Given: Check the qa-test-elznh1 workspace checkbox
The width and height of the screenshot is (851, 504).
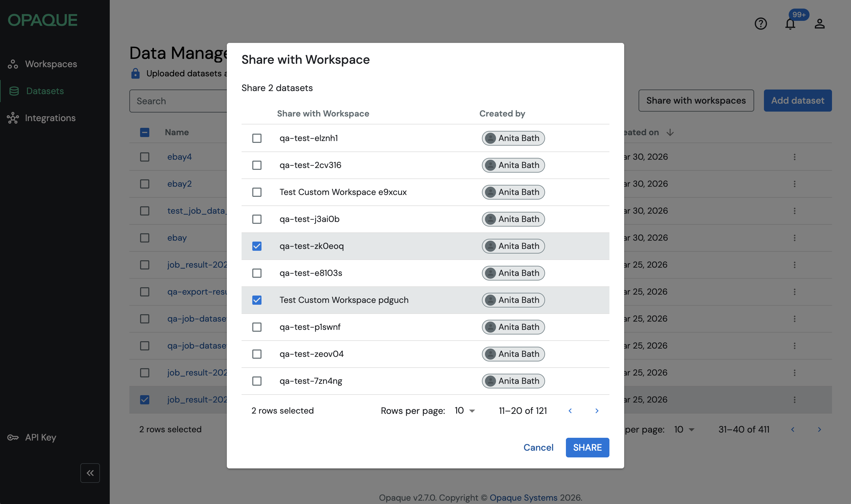Looking at the screenshot, I should tap(257, 138).
